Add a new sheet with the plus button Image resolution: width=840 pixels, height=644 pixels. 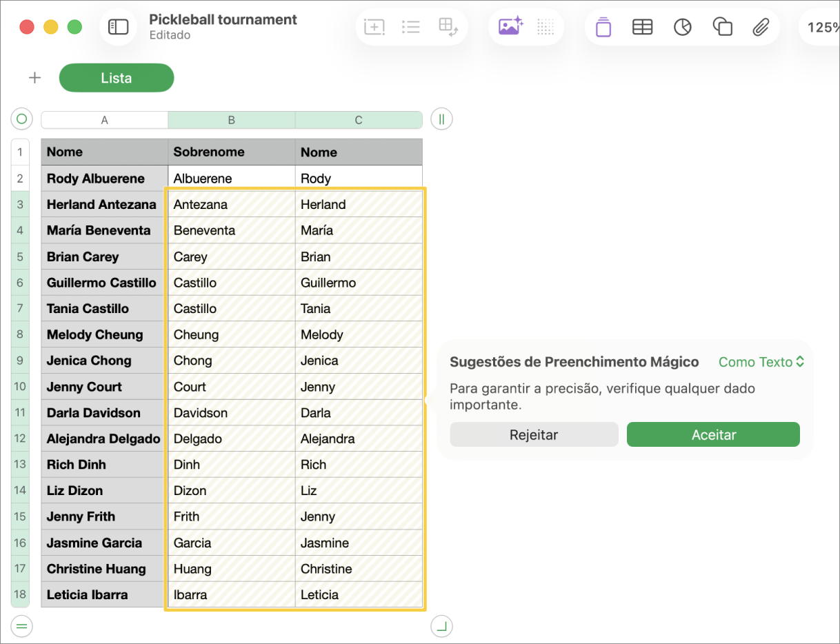click(x=34, y=78)
